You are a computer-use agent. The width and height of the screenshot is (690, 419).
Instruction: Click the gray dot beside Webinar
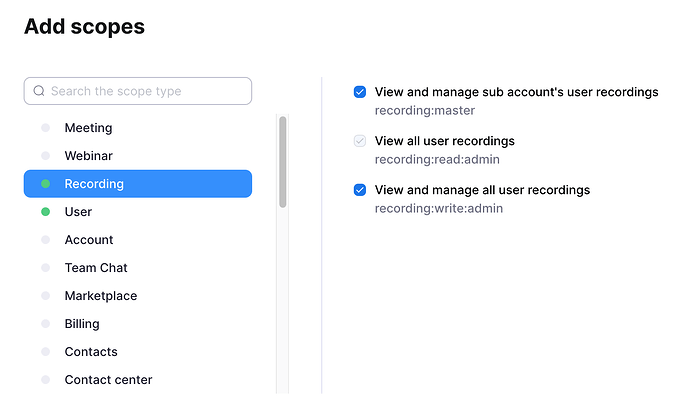45,156
